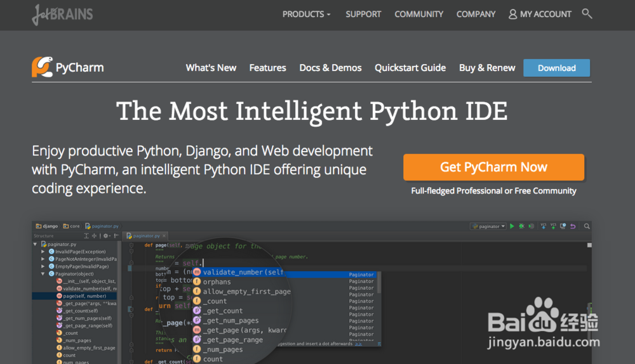
Task: Expand the PageNotAnInteger class node
Action: (43, 259)
